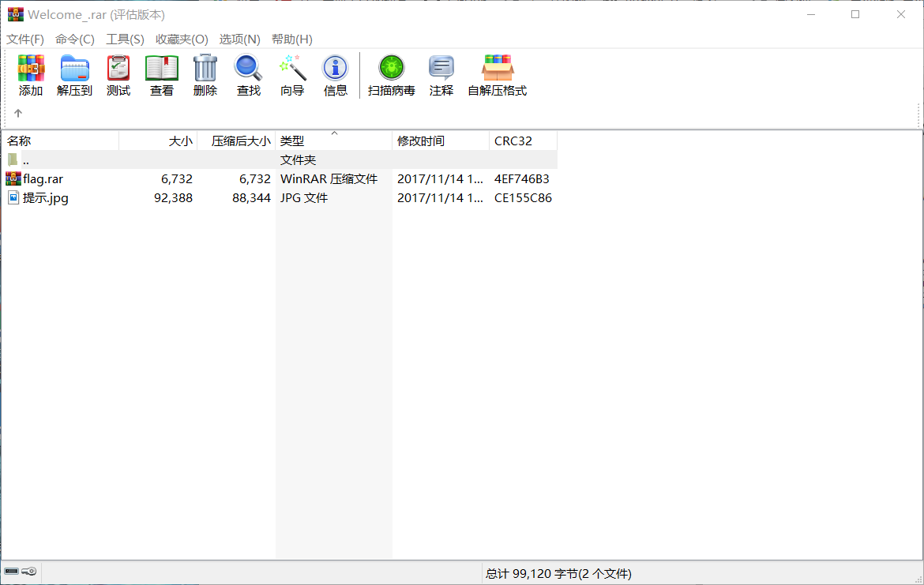Click the drive icon in status bar

coord(11,571)
